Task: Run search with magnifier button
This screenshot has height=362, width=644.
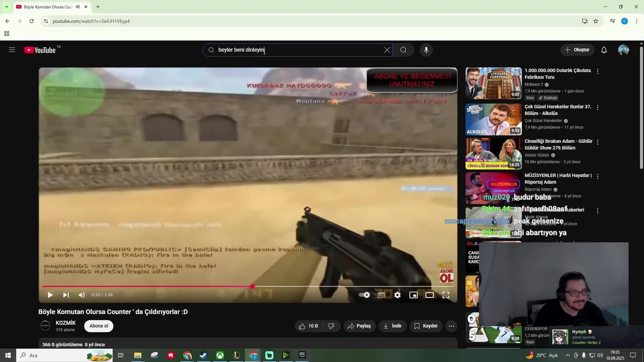Action: point(404,50)
